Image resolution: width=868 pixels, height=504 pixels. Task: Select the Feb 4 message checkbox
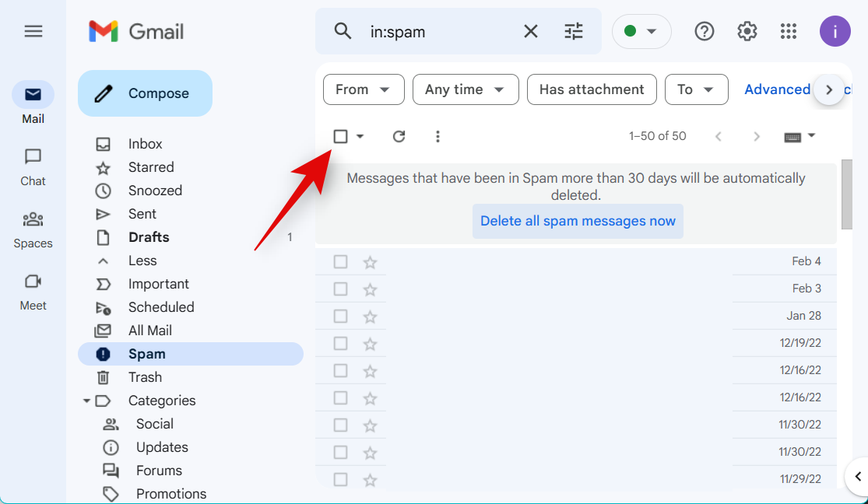click(x=340, y=261)
